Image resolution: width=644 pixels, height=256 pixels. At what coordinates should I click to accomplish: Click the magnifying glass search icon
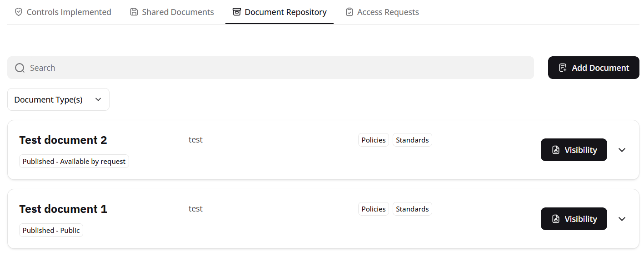click(x=20, y=68)
